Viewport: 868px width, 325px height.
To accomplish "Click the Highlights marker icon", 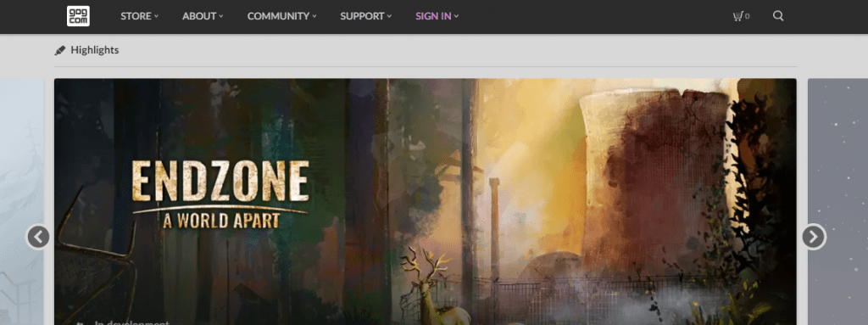I will [x=60, y=50].
